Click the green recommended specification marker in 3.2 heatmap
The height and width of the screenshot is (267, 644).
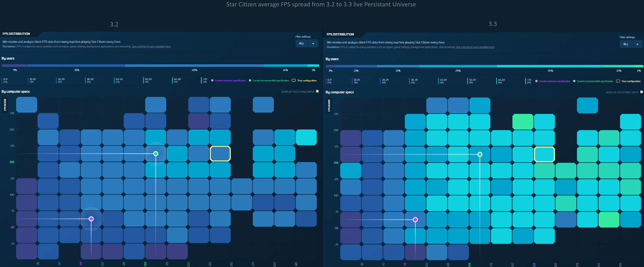click(x=156, y=153)
